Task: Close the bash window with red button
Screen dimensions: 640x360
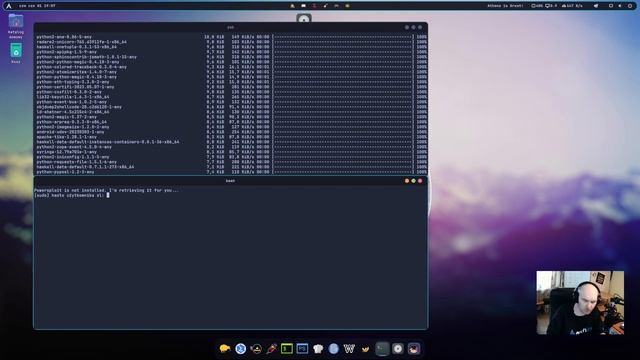Action: (420, 180)
